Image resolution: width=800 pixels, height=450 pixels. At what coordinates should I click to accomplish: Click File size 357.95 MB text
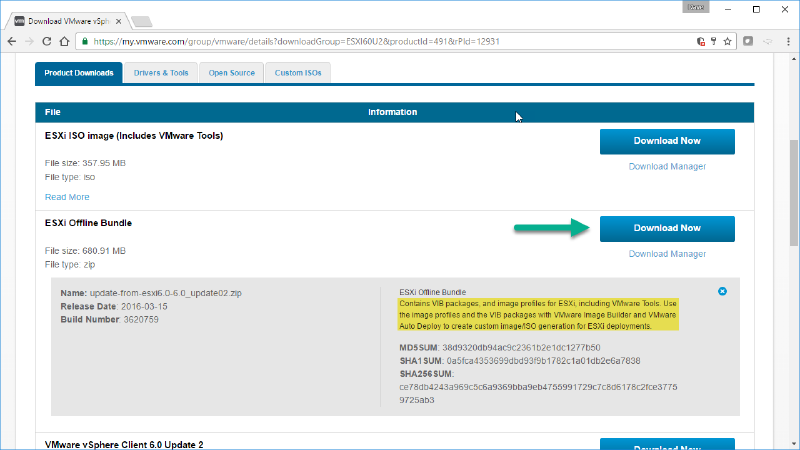[x=85, y=163]
